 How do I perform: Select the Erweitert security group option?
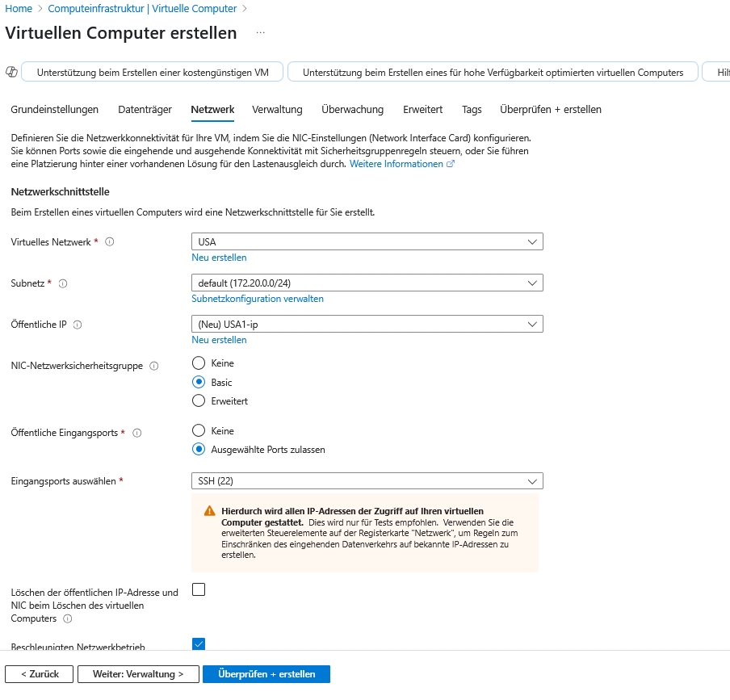click(x=199, y=400)
